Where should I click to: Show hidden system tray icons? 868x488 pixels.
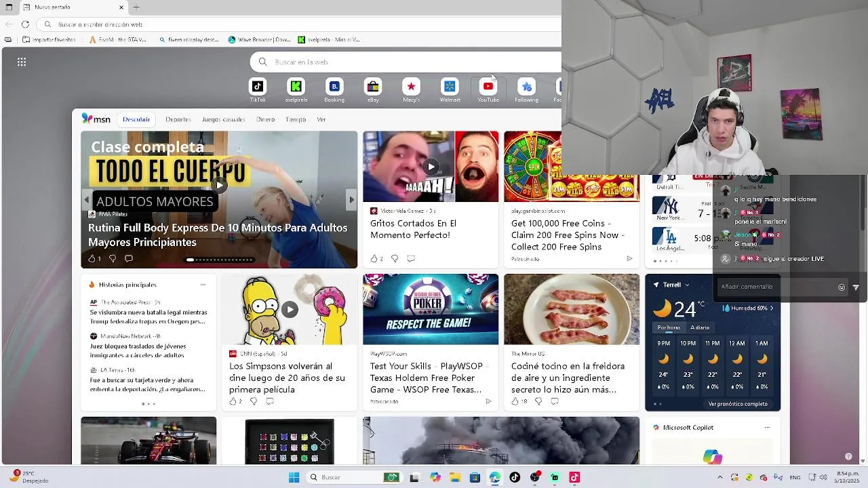point(720,477)
